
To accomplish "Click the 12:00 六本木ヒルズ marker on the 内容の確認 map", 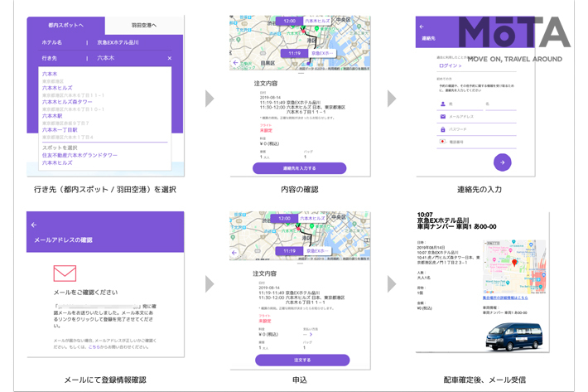I will [304, 21].
